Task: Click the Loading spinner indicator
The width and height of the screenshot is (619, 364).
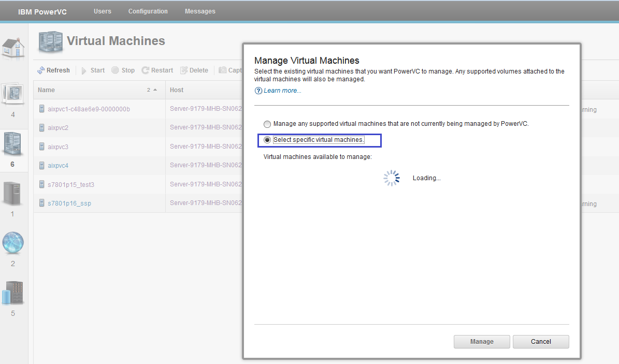Action: pyautogui.click(x=392, y=178)
